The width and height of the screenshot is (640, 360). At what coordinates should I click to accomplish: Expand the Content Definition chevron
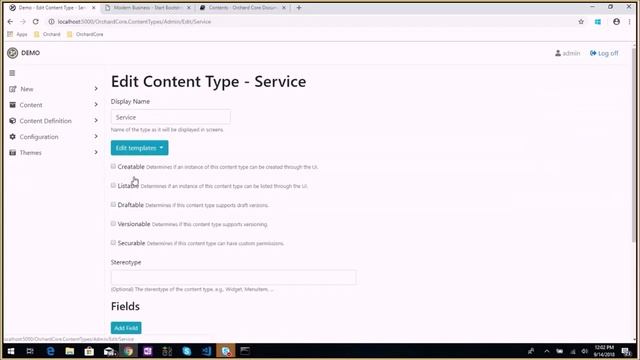[96, 120]
